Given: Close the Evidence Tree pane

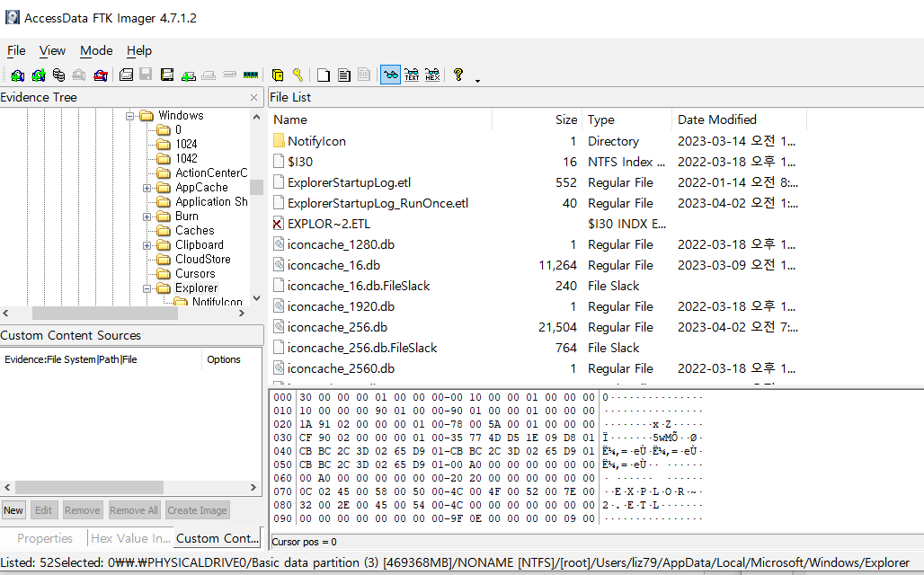Looking at the screenshot, I should (254, 97).
